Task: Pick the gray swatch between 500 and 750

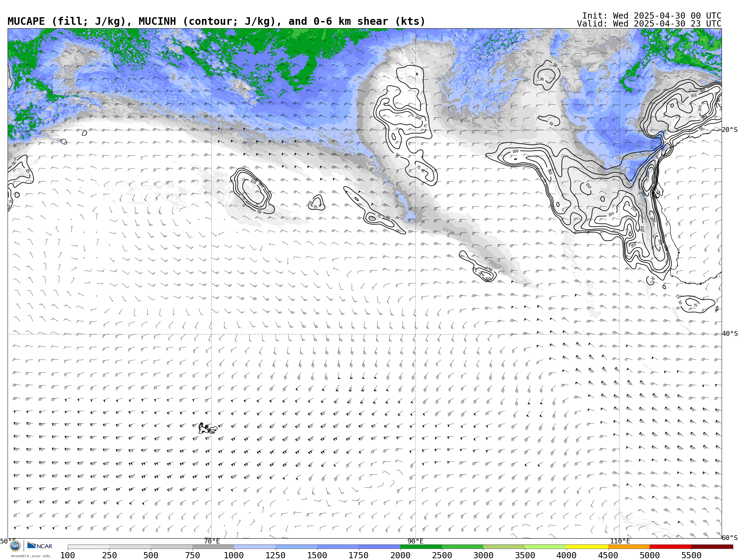Action: pos(172,547)
